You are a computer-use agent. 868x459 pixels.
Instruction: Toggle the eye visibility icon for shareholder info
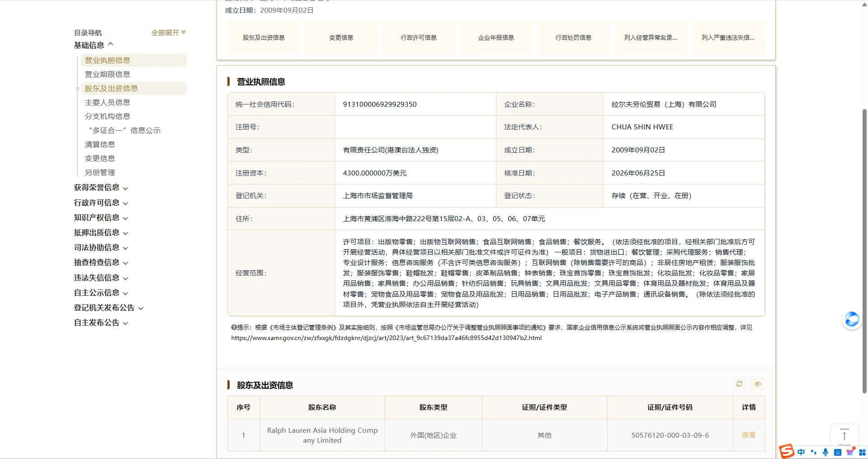[x=758, y=384]
